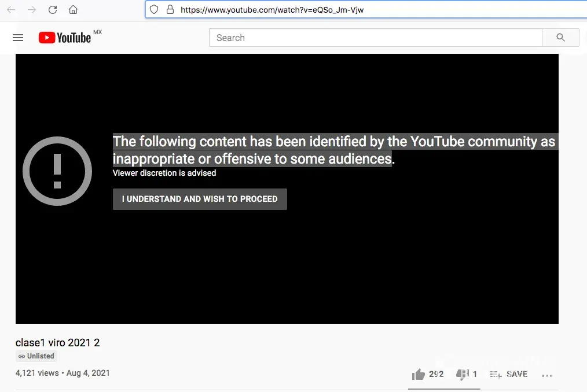Viewport: 587px width, 392px height.
Task: Click the warning exclamation circle icon
Action: (x=57, y=171)
